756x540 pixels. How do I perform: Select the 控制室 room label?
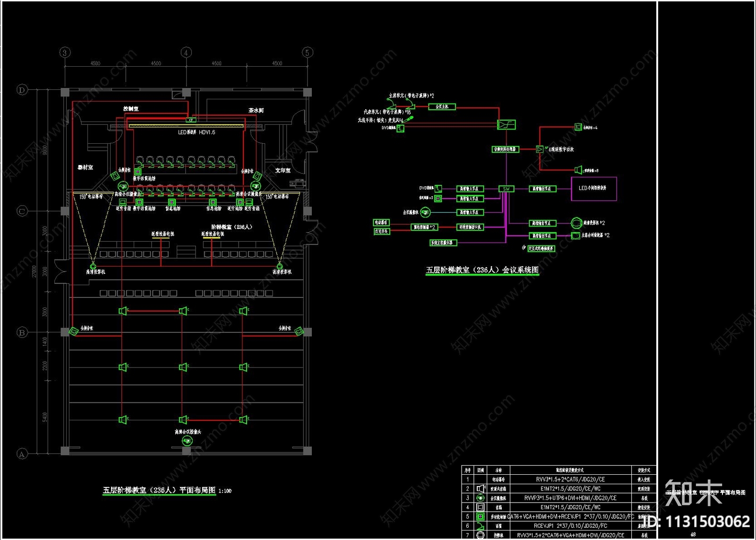[131, 109]
